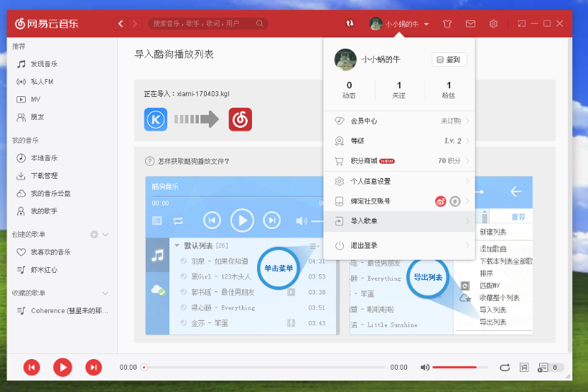Collapse the 收藏的歌单 section
Screen dimensions: 588x392
(106, 293)
